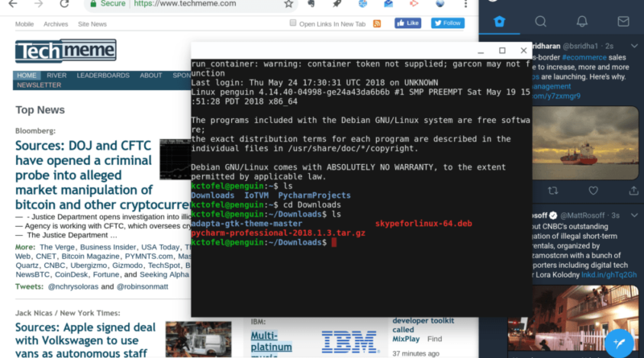The height and width of the screenshot is (358, 644).
Task: Open ABOUT in Techmeme navigation
Action: coord(151,76)
